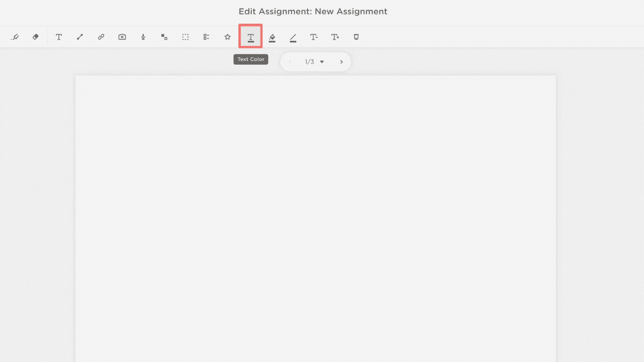
Task: Go to the previous page
Action: (290, 62)
